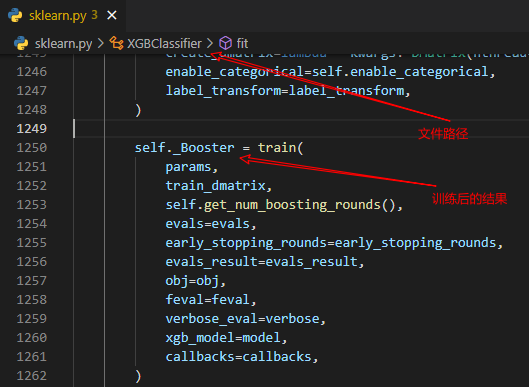529x387 pixels.
Task: Click self._Booster in the assignment line
Action: pyautogui.click(x=185, y=148)
